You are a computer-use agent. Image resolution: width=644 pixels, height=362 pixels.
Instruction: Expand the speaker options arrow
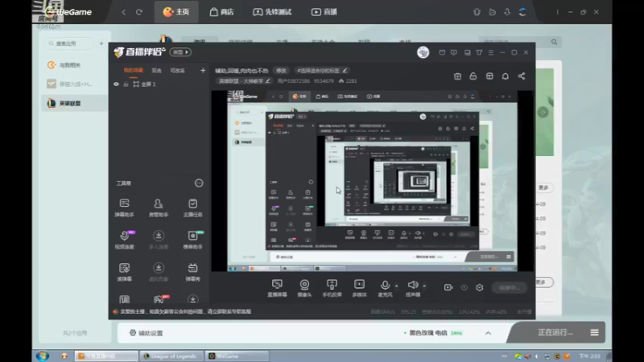coord(424,286)
